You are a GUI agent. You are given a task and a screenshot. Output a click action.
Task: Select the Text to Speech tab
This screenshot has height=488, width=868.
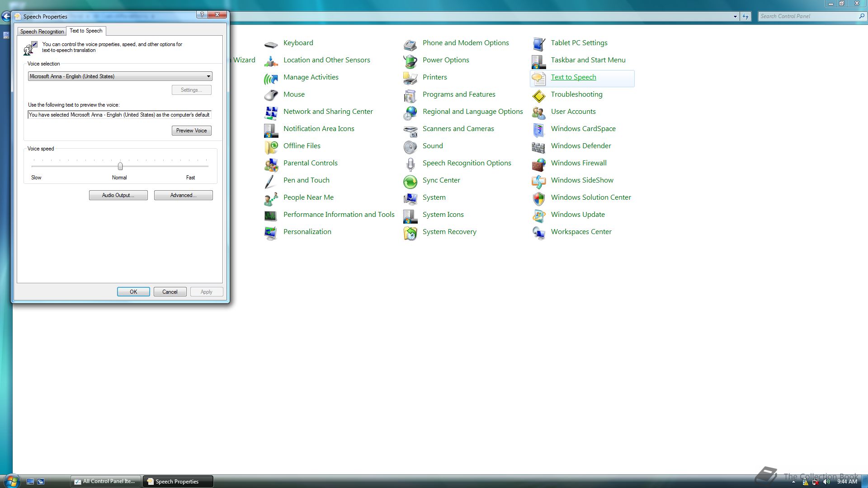86,31
